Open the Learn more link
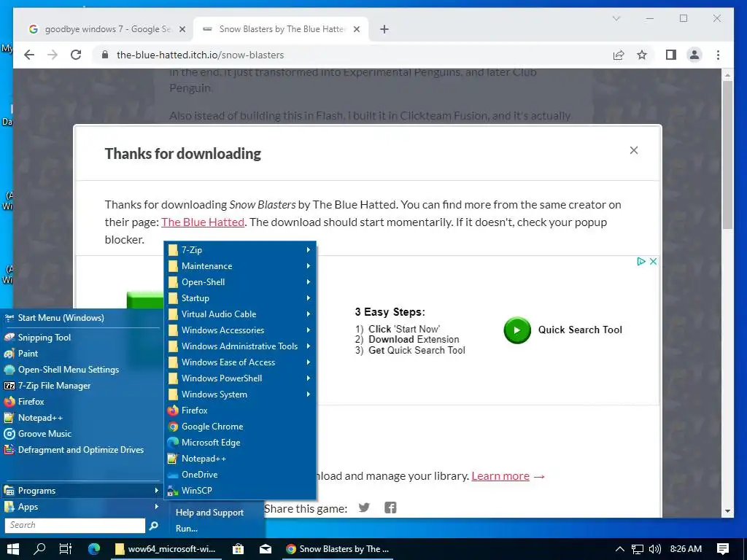This screenshot has width=747, height=560. (500, 475)
